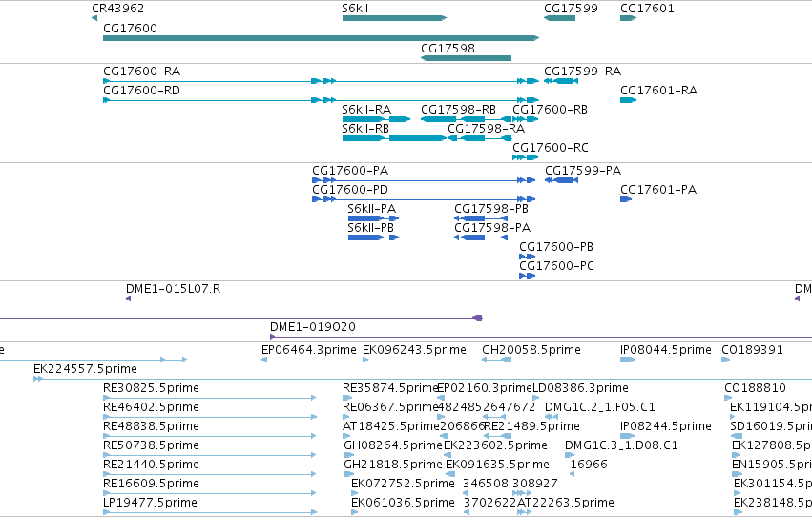The width and height of the screenshot is (812, 517).
Task: Select RE06367.5prime EST label
Action: (x=390, y=408)
